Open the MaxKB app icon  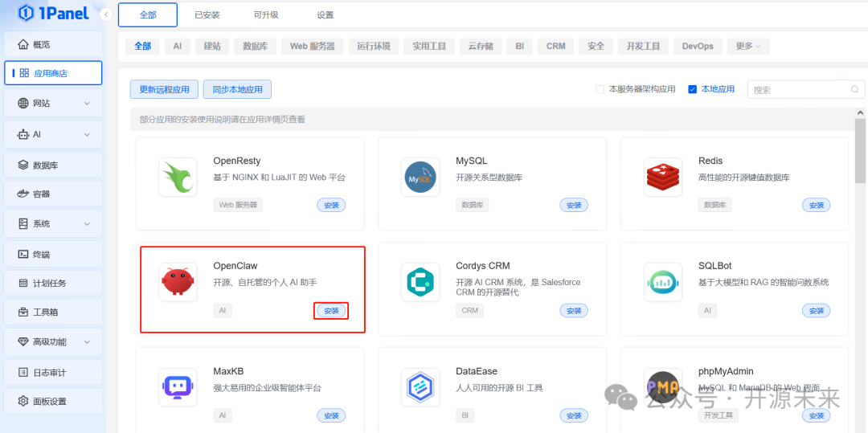click(x=178, y=387)
